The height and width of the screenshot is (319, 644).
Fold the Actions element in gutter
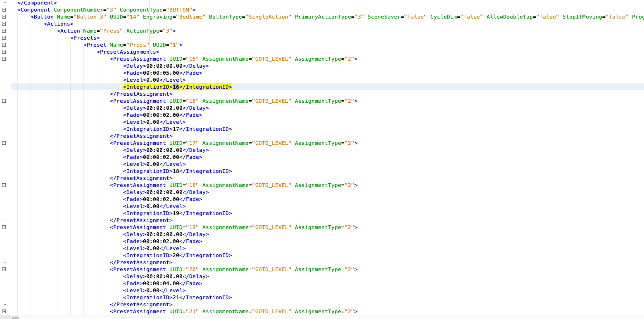pos(4,24)
